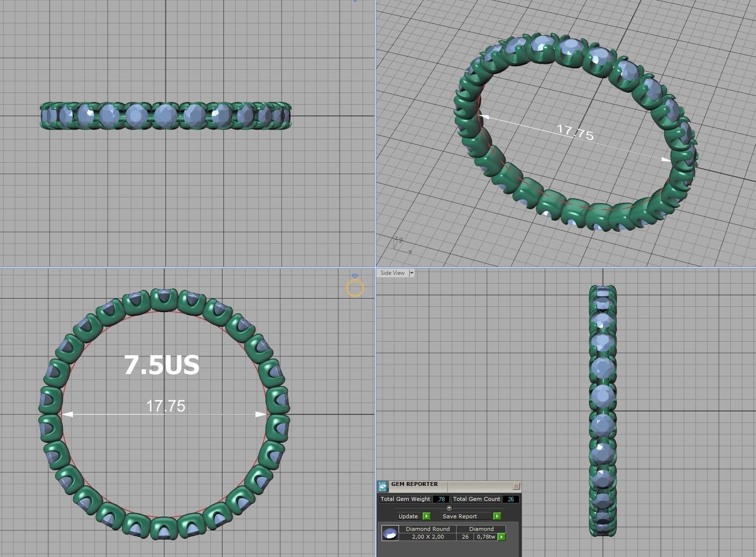
Task: Click the 17.75 dimension in the front view
Action: pos(165,406)
